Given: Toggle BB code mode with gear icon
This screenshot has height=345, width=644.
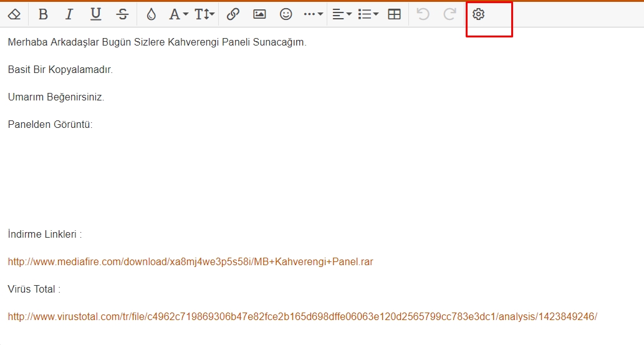Looking at the screenshot, I should (x=478, y=14).
